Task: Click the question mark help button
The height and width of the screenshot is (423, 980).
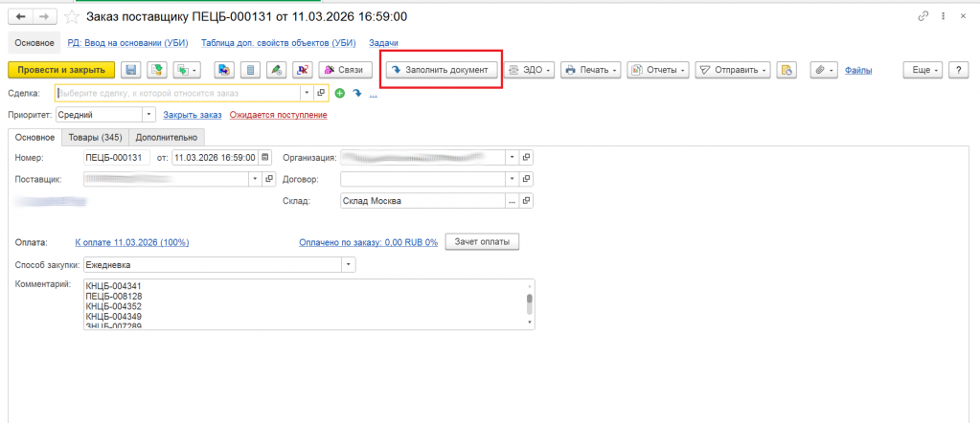Action: (958, 71)
